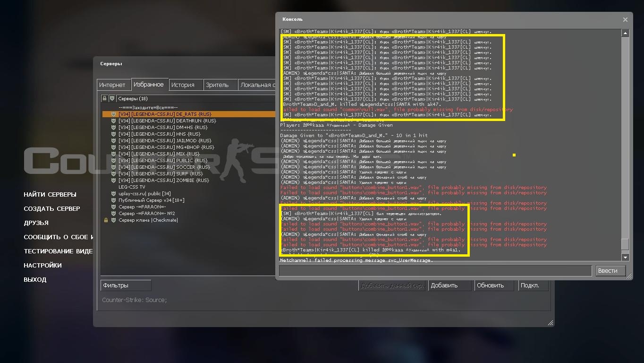The width and height of the screenshot is (644, 363).
Task: Click the Подкл. connect button
Action: pos(533,285)
